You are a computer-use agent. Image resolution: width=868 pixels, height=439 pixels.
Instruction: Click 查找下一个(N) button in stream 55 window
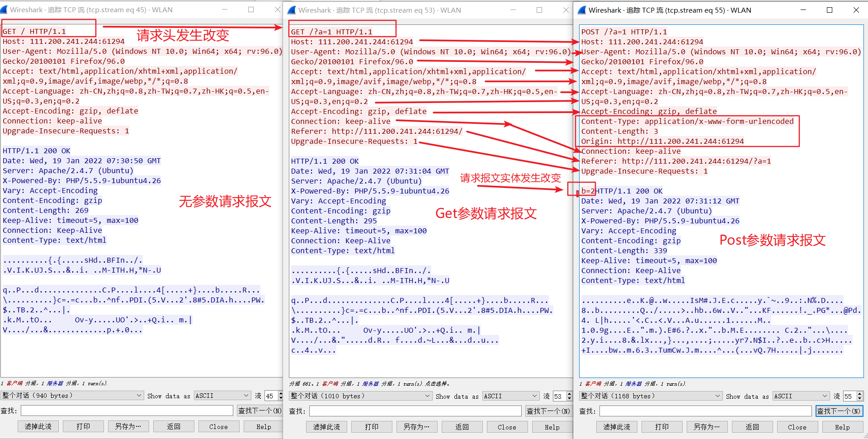pos(839,411)
